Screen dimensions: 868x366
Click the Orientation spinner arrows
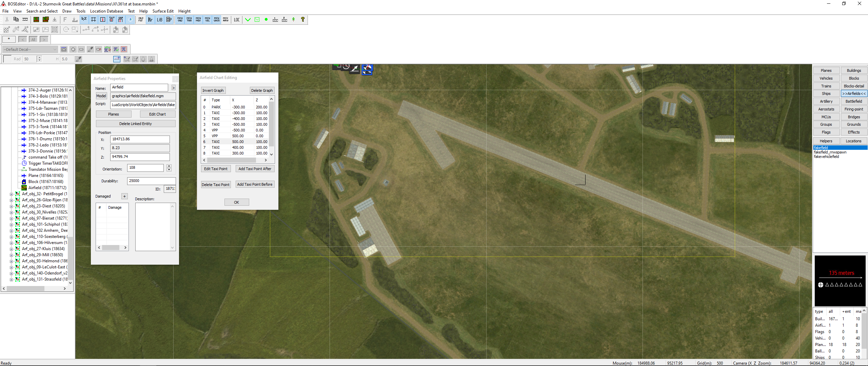(x=169, y=168)
